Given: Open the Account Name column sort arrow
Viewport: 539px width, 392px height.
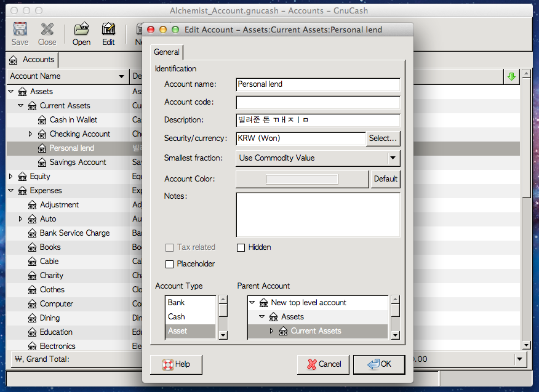Looking at the screenshot, I should [121, 76].
